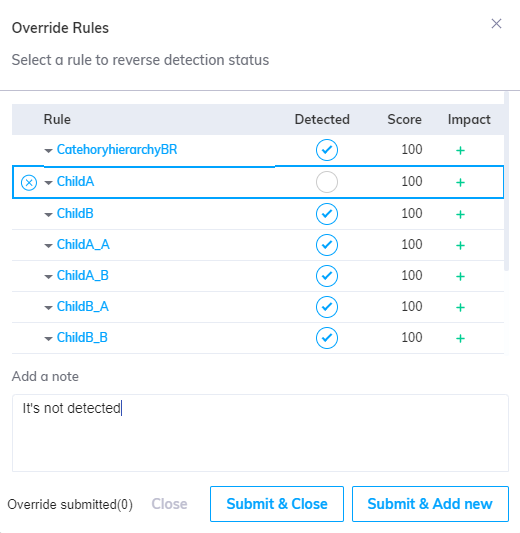Click green plus impact icon for ChildB_A
This screenshot has width=520, height=533.
click(460, 308)
